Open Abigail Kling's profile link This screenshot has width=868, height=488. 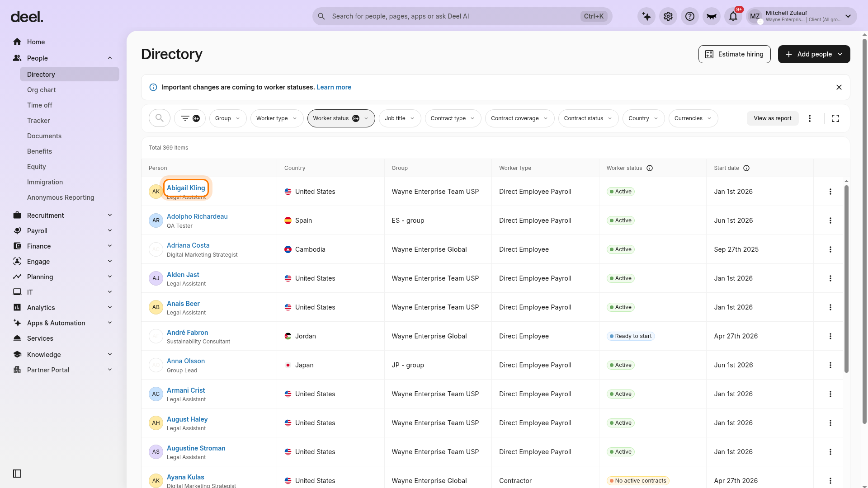[186, 188]
